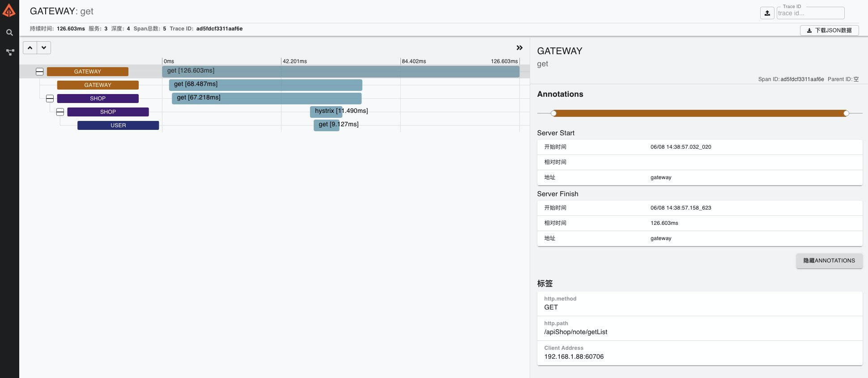Click the get [68.487ms] span bar
The height and width of the screenshot is (378, 868).
point(265,85)
